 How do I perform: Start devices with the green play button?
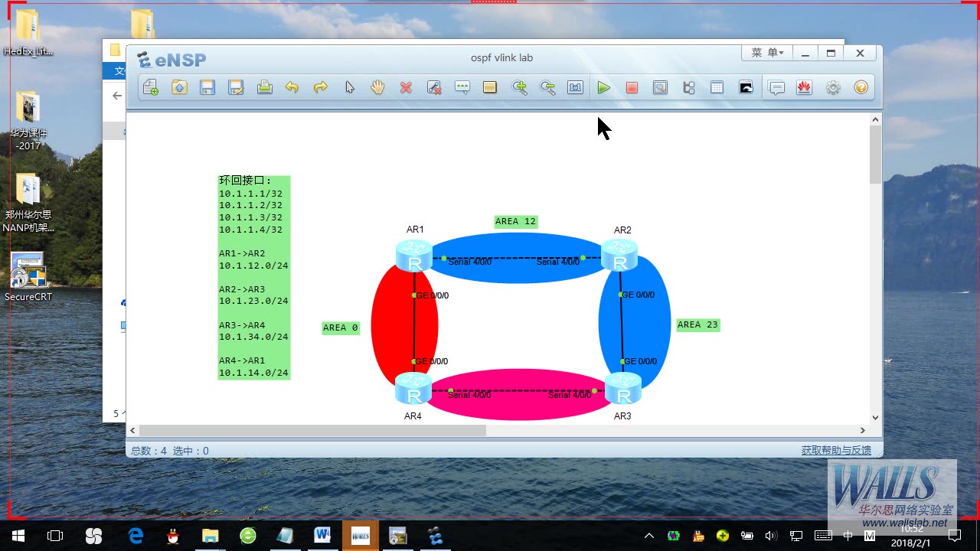(x=604, y=88)
